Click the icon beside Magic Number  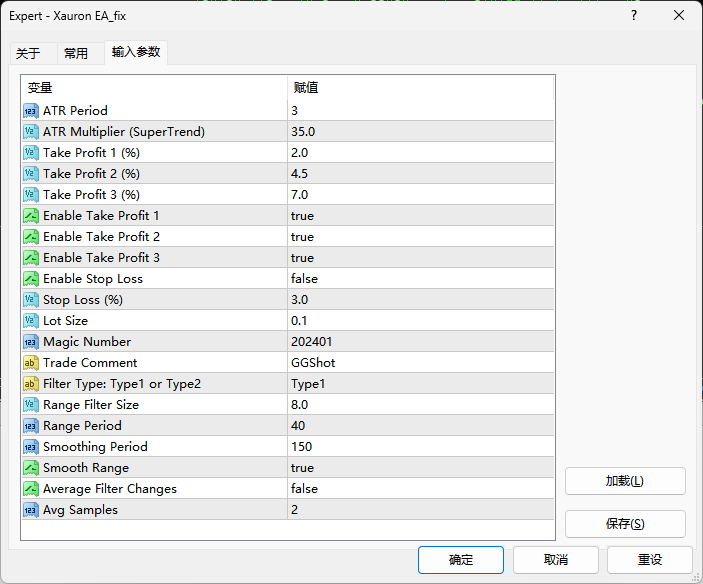coord(31,342)
